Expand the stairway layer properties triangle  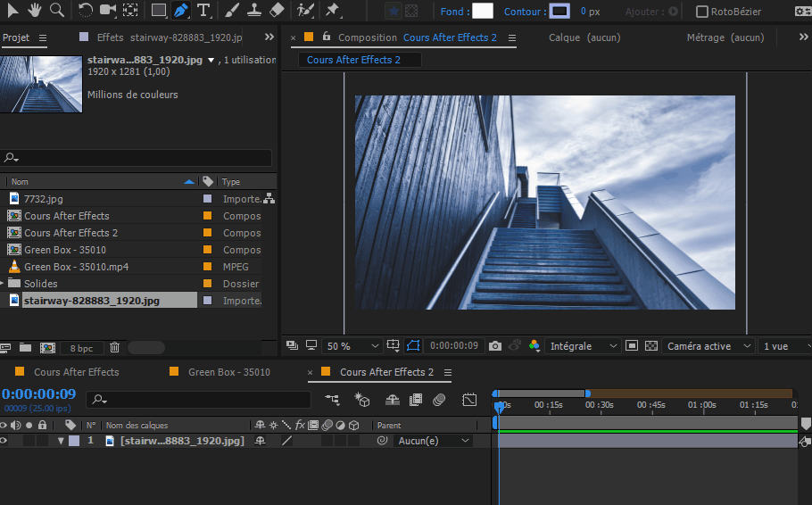tap(61, 441)
